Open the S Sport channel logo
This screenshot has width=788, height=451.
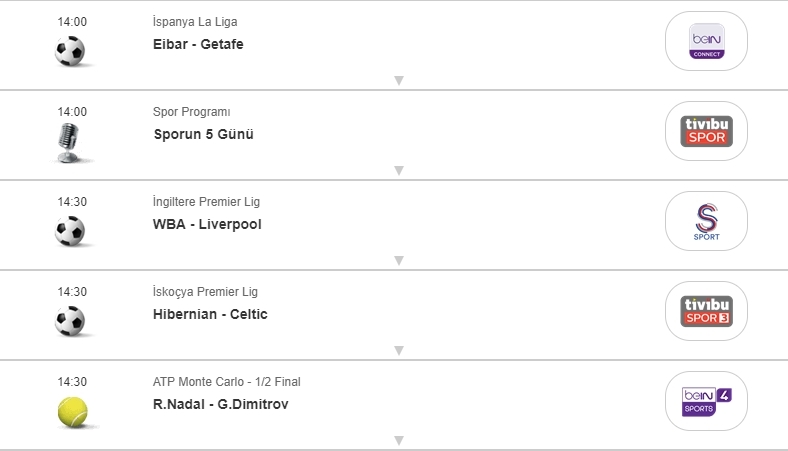pyautogui.click(x=707, y=221)
